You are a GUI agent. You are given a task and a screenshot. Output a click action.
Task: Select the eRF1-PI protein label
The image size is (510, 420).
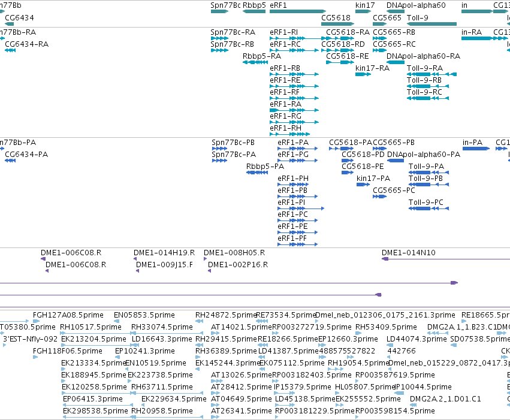(x=291, y=202)
